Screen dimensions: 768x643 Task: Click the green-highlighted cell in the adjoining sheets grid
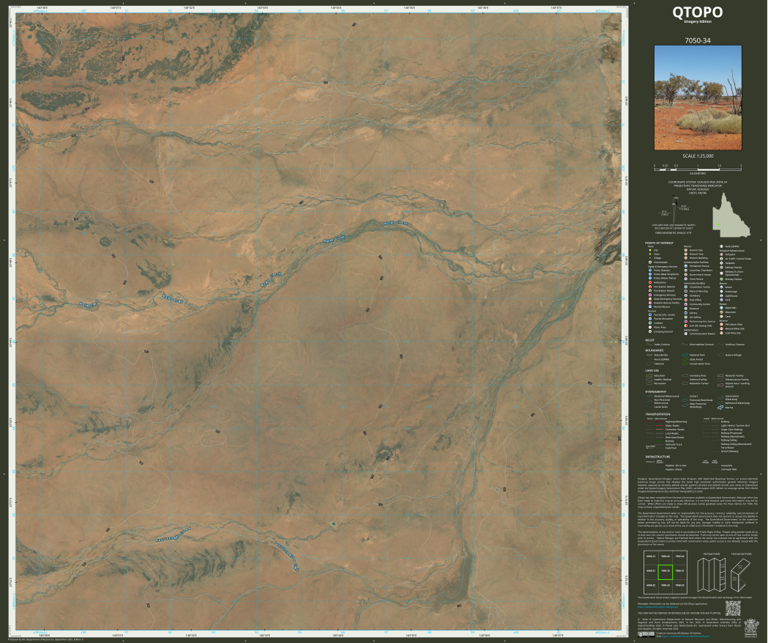(x=665, y=572)
